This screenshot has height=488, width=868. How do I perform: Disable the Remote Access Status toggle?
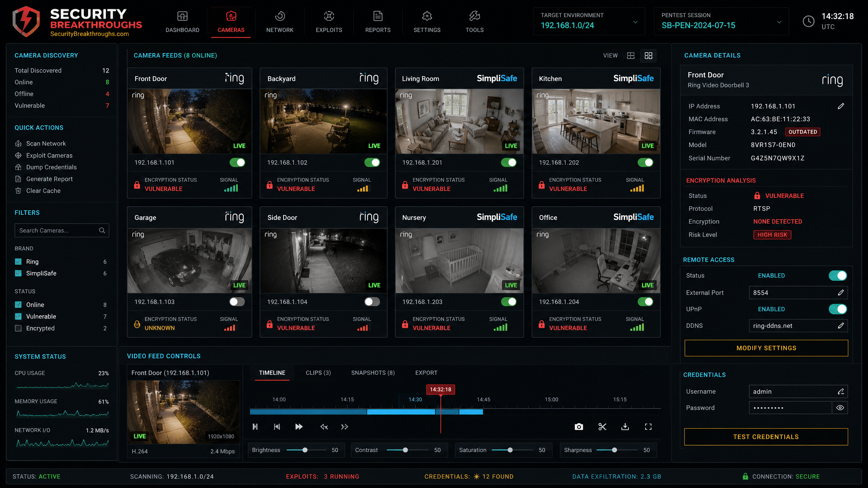click(838, 276)
